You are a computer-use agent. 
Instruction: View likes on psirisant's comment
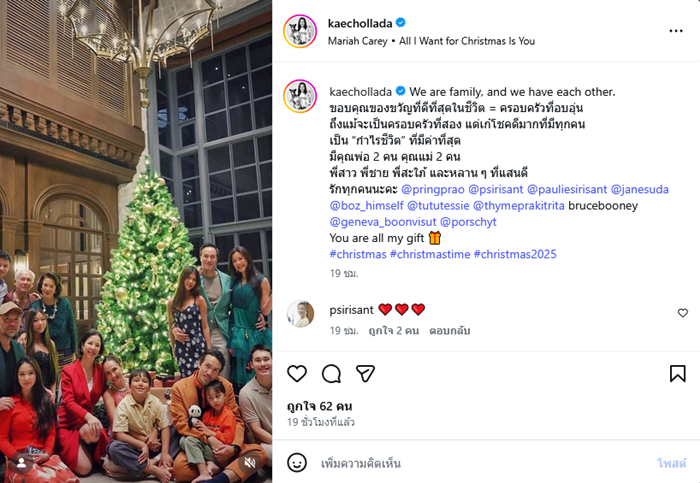pyautogui.click(x=393, y=330)
